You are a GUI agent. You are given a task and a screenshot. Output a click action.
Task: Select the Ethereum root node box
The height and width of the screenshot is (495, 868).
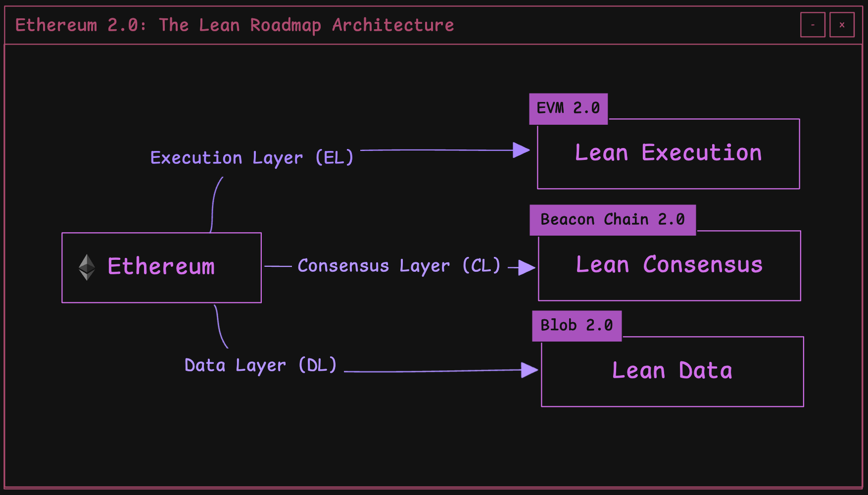tap(161, 267)
